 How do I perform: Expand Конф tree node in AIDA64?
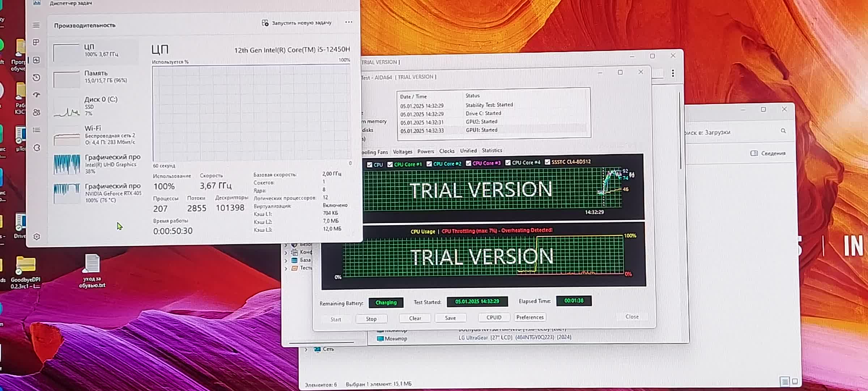pos(286,252)
